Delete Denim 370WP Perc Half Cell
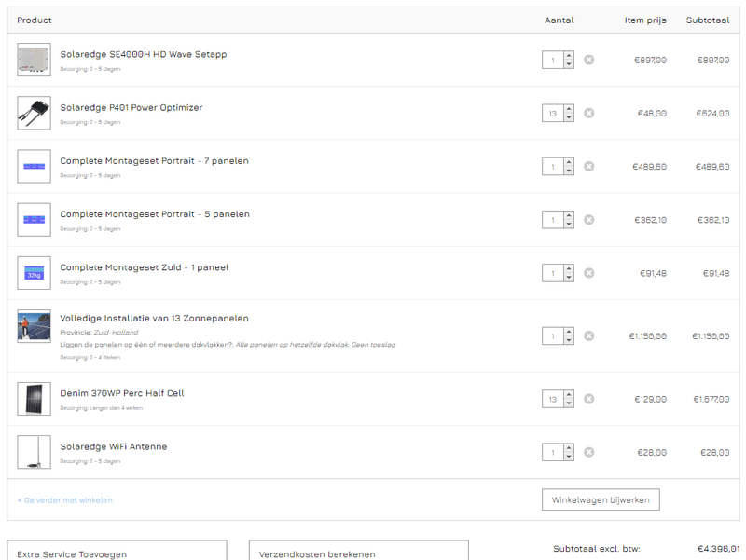Image resolution: width=746 pixels, height=560 pixels. (588, 399)
